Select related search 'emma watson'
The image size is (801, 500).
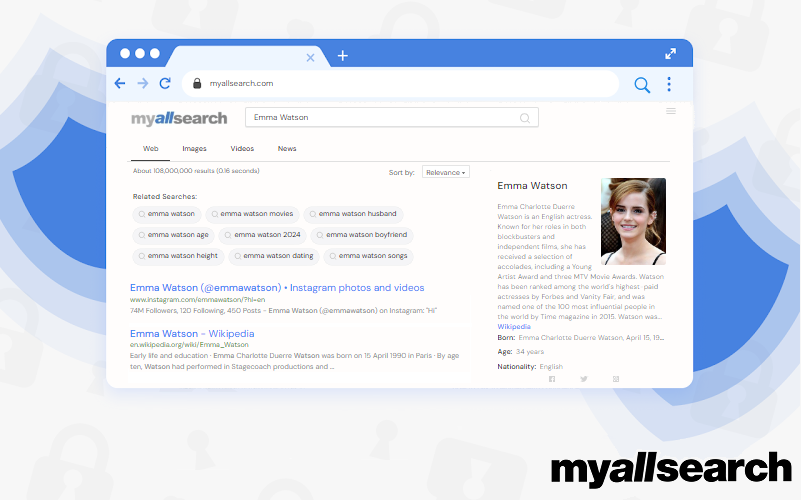[x=167, y=214]
